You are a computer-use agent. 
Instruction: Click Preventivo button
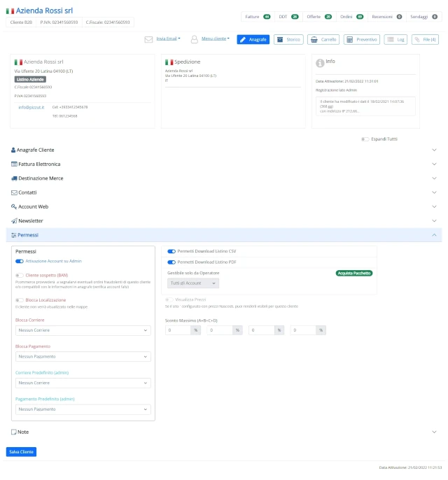[x=362, y=39]
